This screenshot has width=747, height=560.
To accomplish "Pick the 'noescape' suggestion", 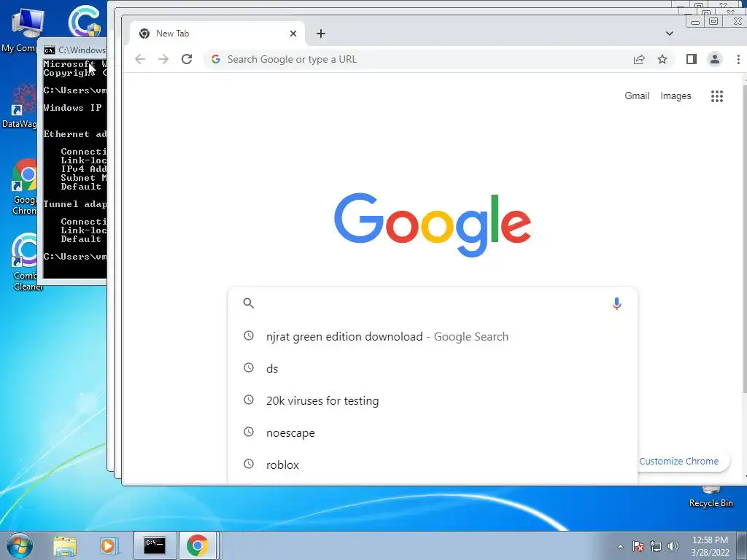I will click(433, 433).
